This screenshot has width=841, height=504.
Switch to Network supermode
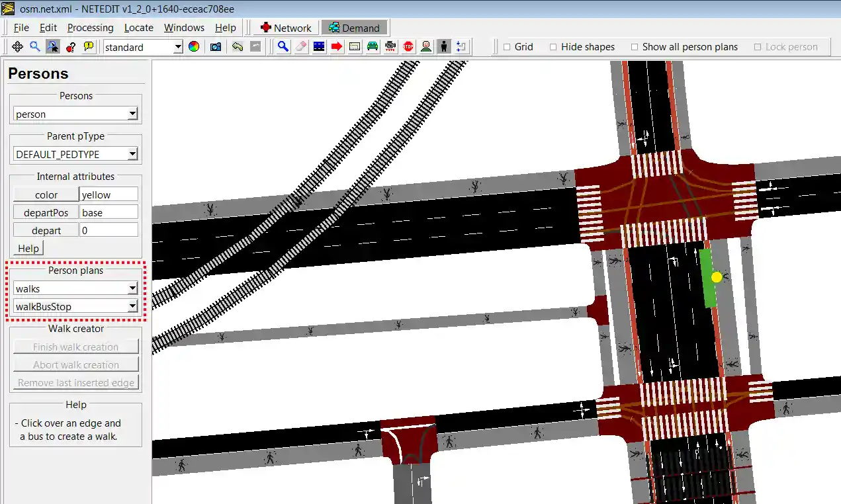(x=285, y=28)
